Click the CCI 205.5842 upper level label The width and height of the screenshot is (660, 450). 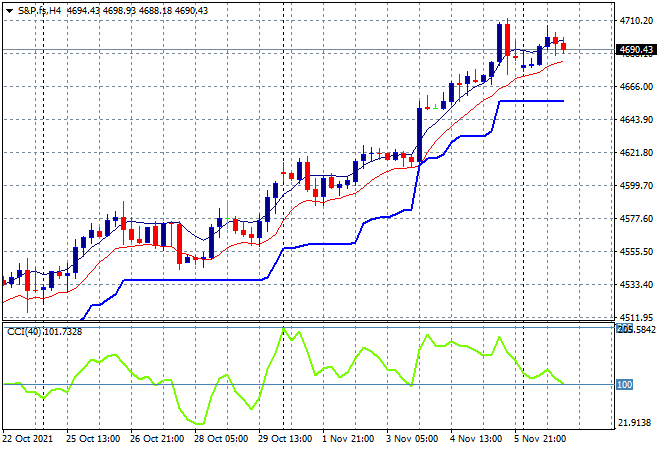[x=636, y=329]
